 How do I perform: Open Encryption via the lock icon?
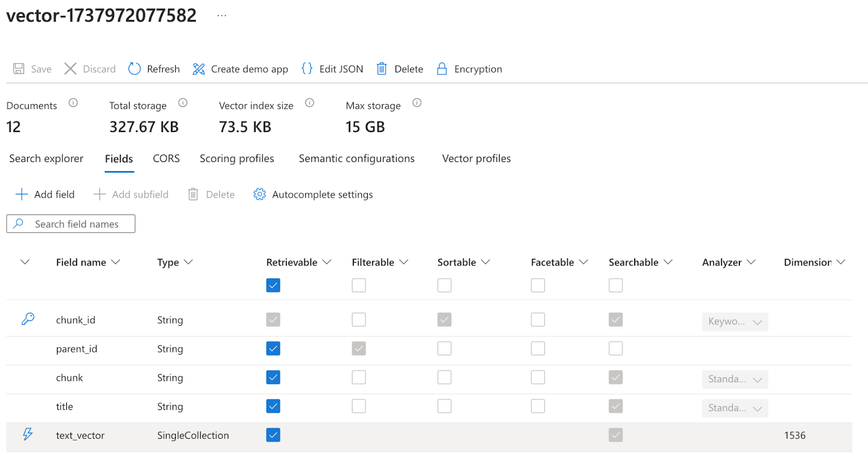[x=442, y=69]
